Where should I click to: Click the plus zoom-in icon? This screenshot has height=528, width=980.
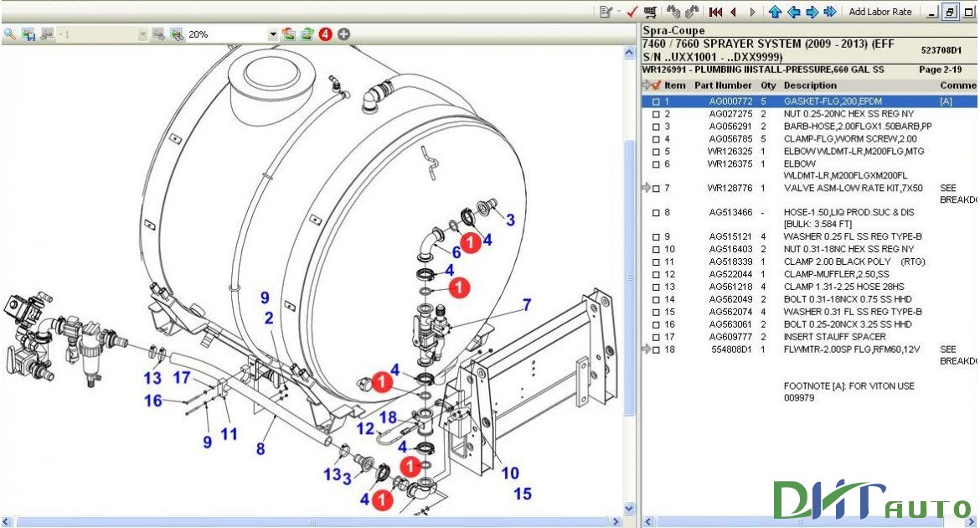coord(343,35)
